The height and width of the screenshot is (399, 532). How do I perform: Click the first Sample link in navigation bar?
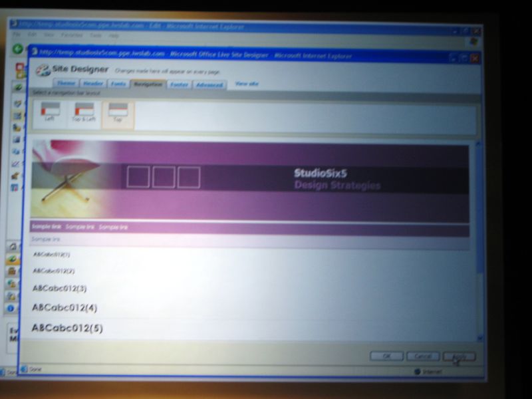pos(46,227)
